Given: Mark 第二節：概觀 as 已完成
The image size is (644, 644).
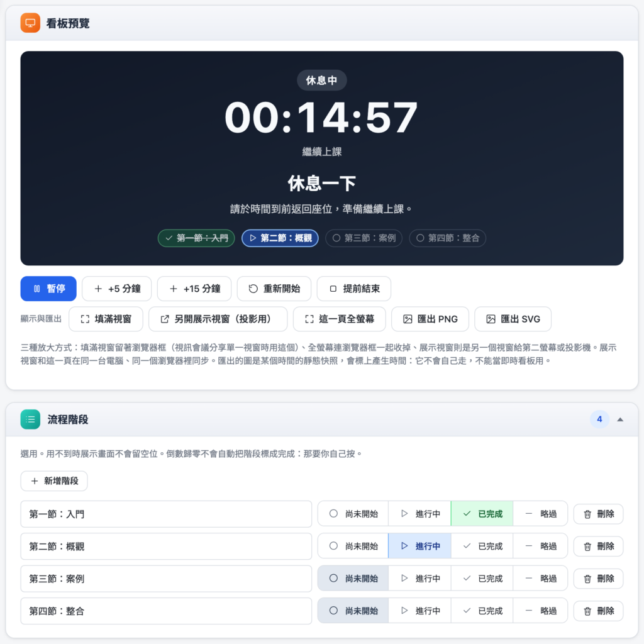Looking at the screenshot, I should point(482,547).
